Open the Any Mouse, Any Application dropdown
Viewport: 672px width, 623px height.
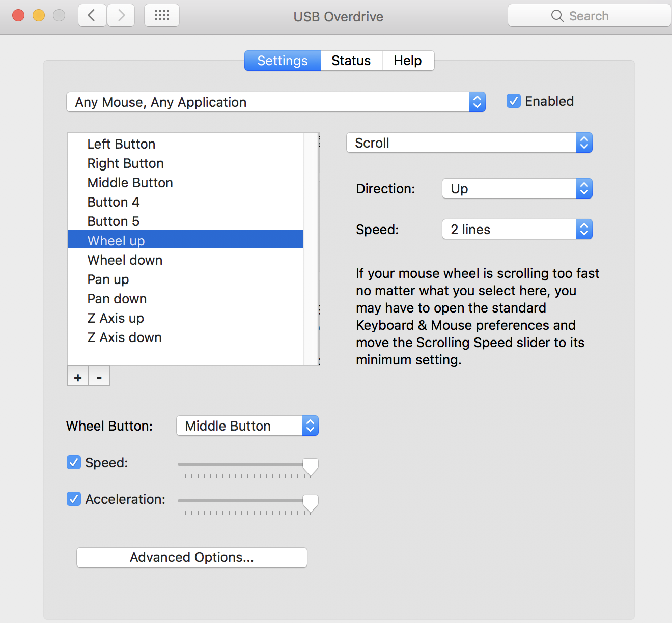(276, 102)
